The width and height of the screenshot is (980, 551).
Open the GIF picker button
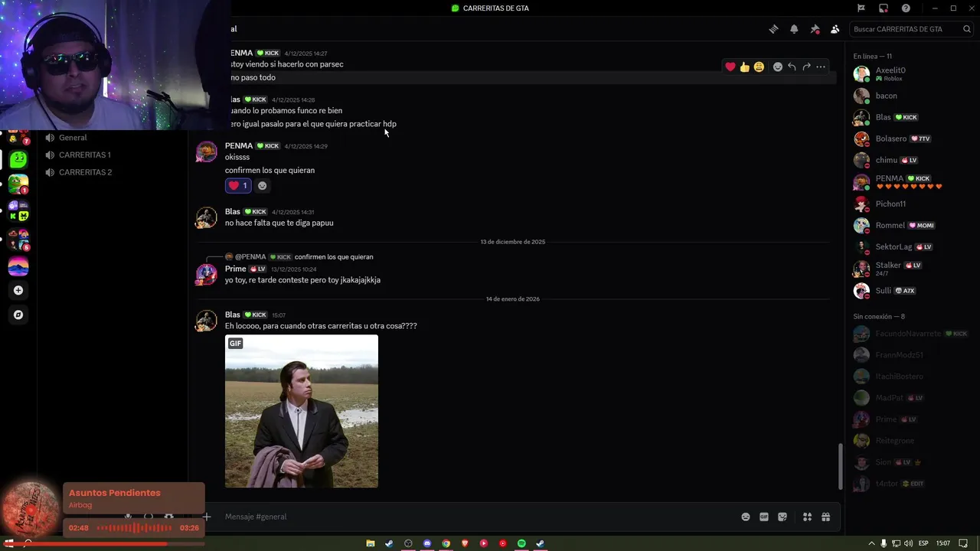[x=764, y=517]
